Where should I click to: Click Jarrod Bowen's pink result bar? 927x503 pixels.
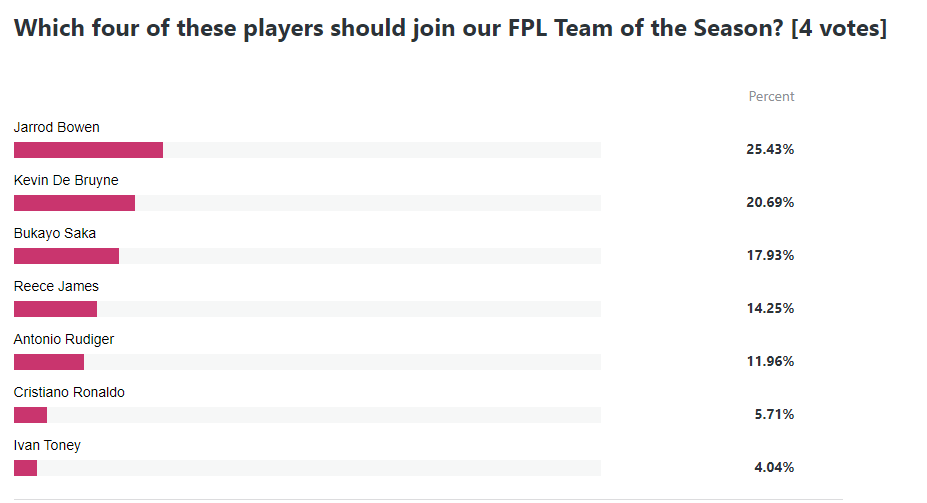point(89,150)
